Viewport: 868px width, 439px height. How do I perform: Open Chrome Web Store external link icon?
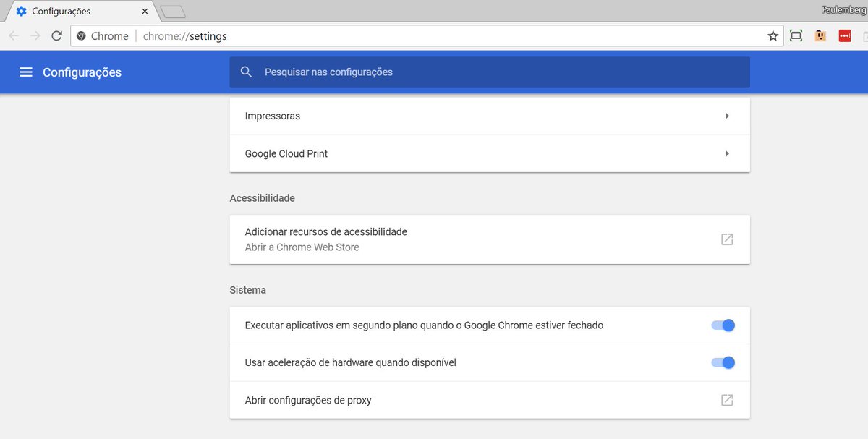727,239
